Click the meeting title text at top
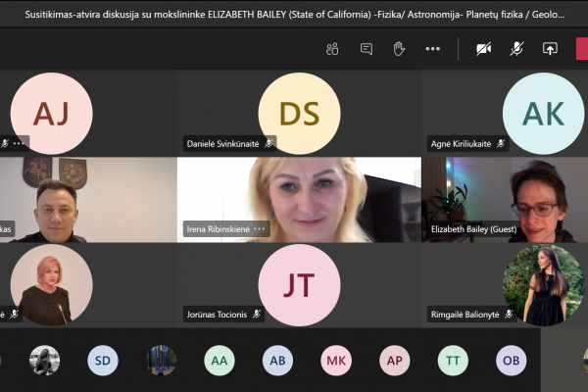588x392 pixels. pyautogui.click(x=295, y=15)
